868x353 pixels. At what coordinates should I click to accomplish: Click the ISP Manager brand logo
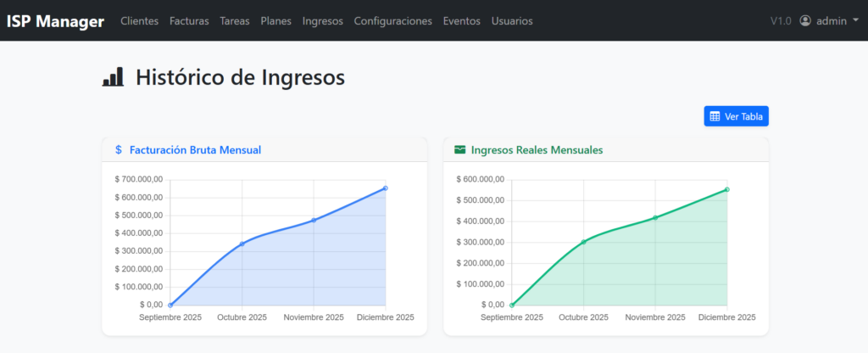pyautogui.click(x=55, y=21)
